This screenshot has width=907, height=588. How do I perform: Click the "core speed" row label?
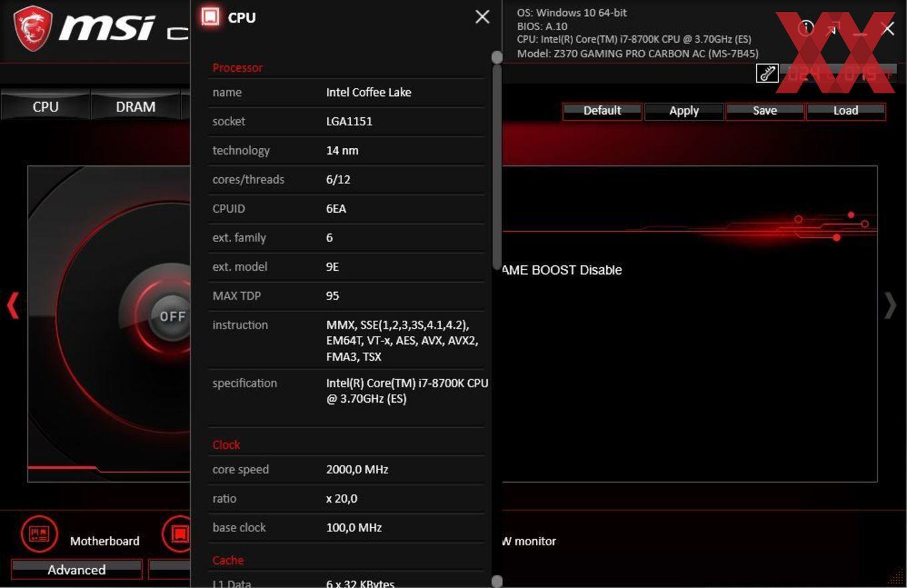pos(240,469)
